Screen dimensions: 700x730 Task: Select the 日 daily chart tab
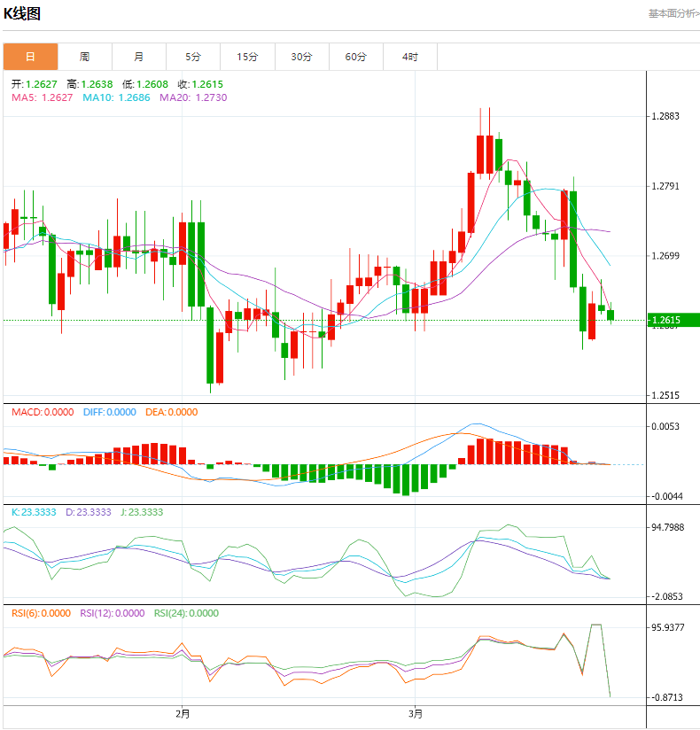pos(30,57)
